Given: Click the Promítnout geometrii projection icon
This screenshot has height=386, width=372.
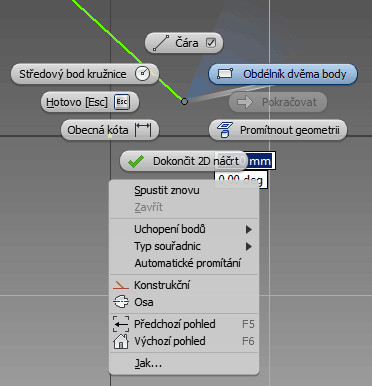Looking at the screenshot, I should (225, 130).
